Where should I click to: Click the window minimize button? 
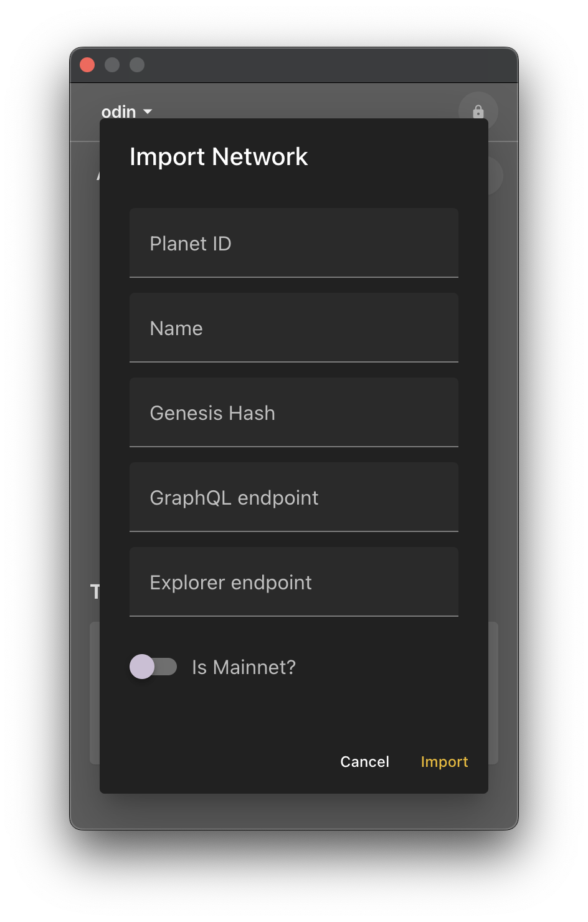(x=112, y=65)
